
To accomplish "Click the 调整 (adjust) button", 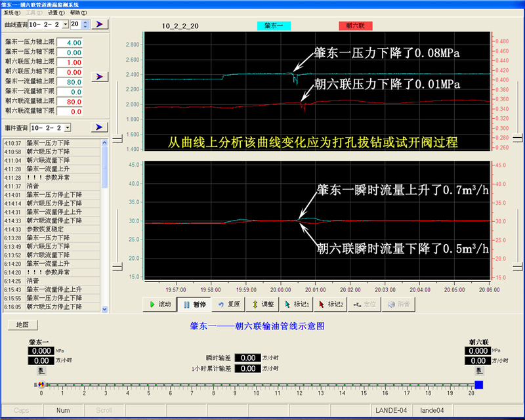I will coord(263,304).
